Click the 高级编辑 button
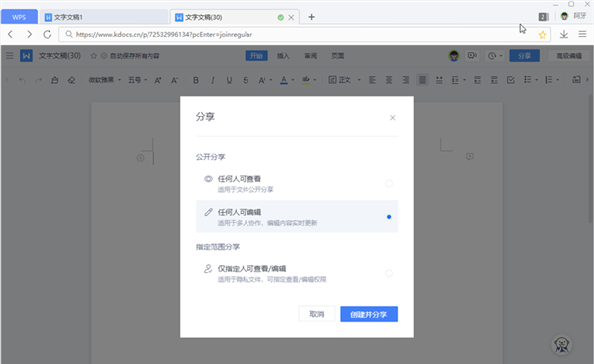 (x=569, y=56)
